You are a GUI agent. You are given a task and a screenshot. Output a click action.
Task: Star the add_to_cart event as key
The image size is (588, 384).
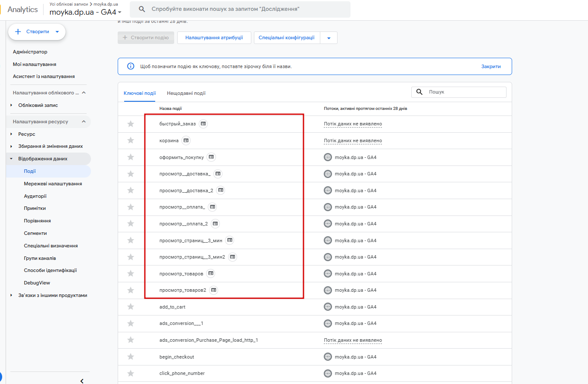pyautogui.click(x=131, y=307)
